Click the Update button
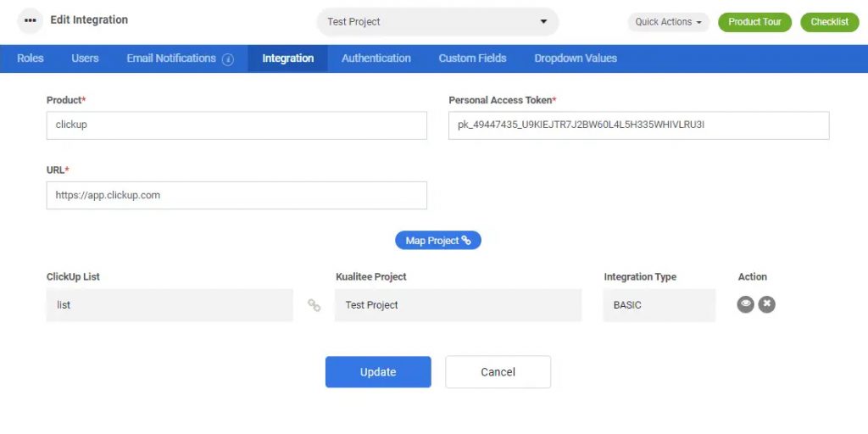This screenshot has width=868, height=434. 378,372
